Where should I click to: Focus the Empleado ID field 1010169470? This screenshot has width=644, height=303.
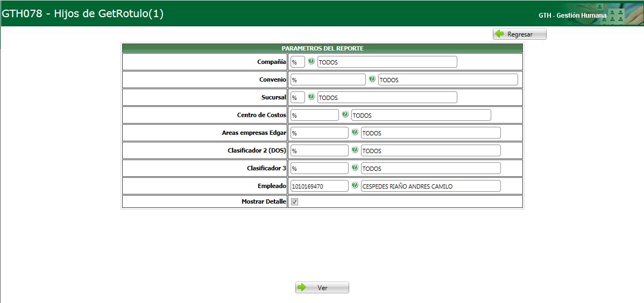pos(320,186)
